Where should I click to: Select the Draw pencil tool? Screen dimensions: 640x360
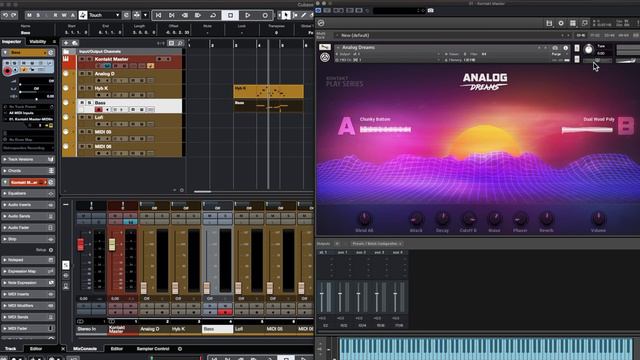[304, 15]
